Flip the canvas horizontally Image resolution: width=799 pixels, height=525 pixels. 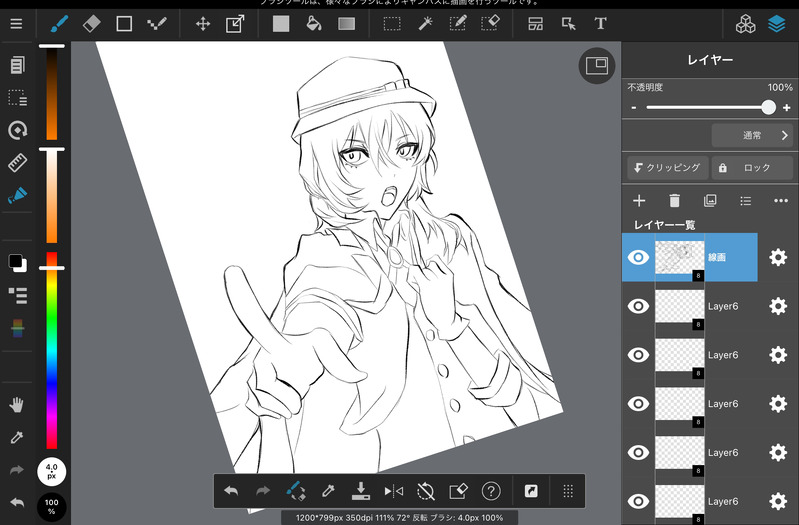coord(393,491)
